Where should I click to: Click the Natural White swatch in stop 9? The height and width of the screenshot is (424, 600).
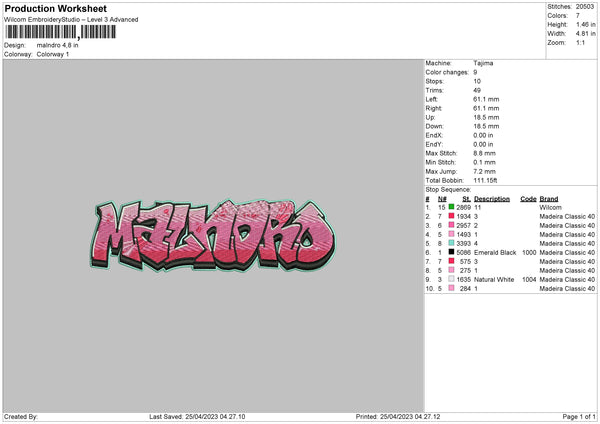coord(451,279)
